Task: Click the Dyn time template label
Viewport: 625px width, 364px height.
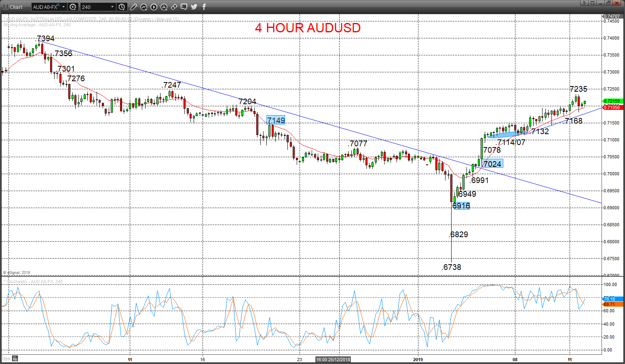Action: click(x=6, y=358)
